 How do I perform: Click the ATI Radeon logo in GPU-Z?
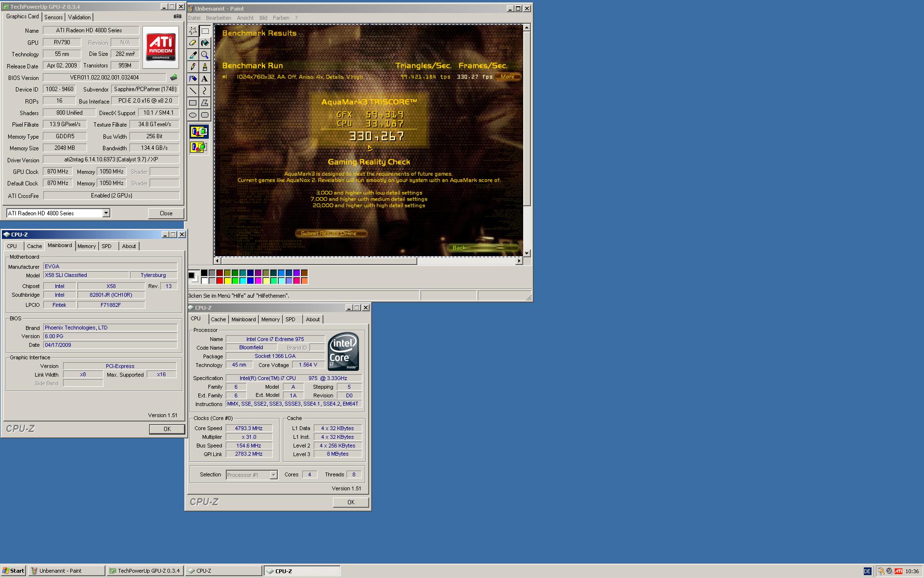tap(161, 47)
